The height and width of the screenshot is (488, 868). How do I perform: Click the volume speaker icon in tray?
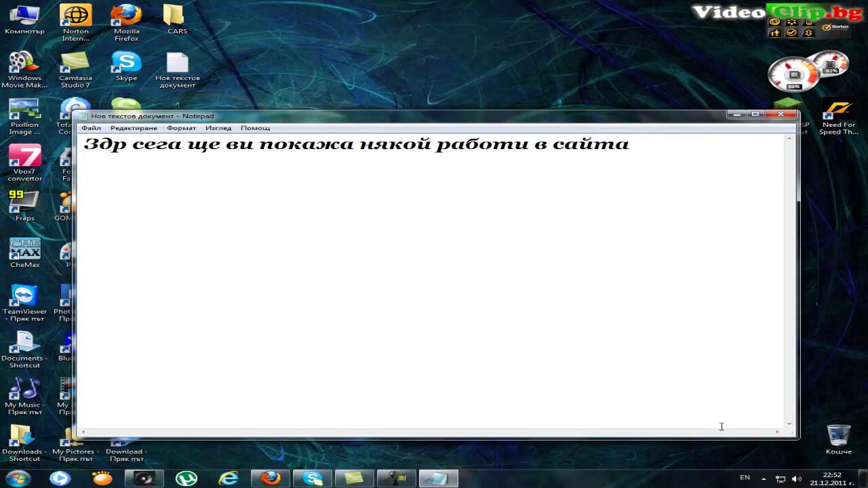[x=796, y=479]
